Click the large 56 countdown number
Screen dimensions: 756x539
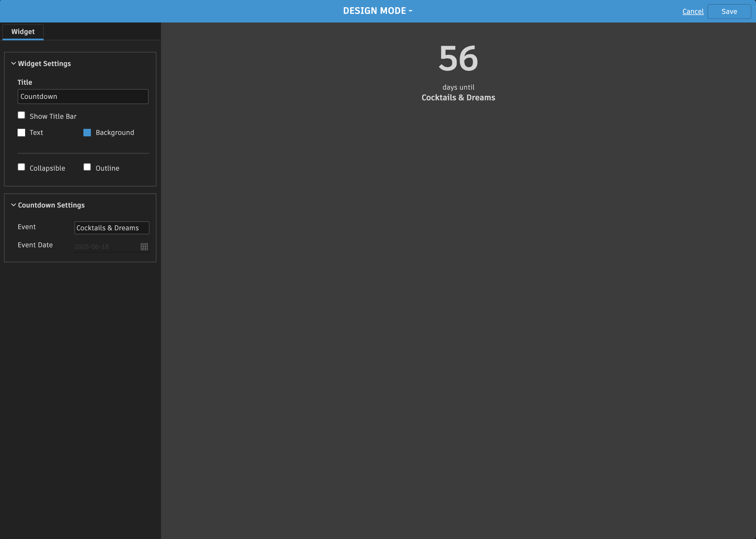pyautogui.click(x=458, y=59)
